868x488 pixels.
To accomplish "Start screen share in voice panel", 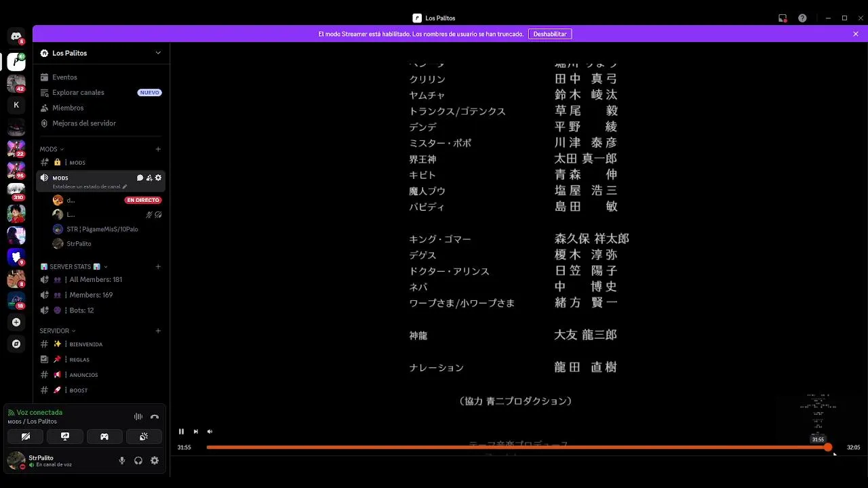I will 65,436.
